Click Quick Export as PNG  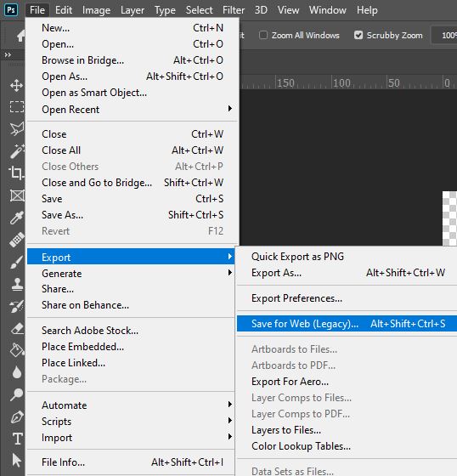[x=347, y=257]
